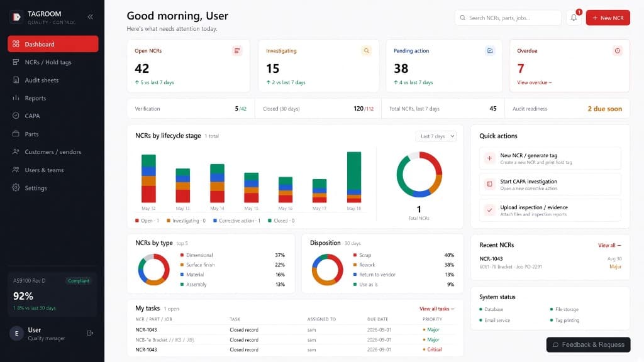
Task: Click the Disposition donut chart
Action: coord(327,270)
